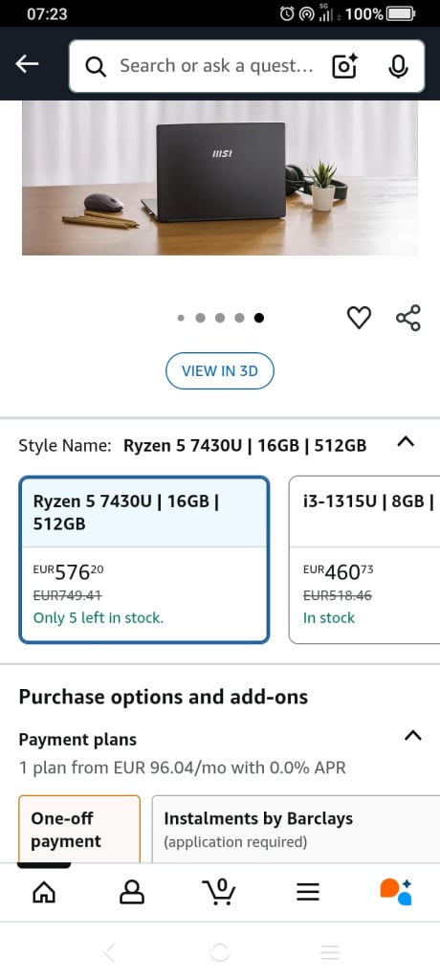Select the first image carousel dot
This screenshot has height=980, width=440.
pos(181,318)
